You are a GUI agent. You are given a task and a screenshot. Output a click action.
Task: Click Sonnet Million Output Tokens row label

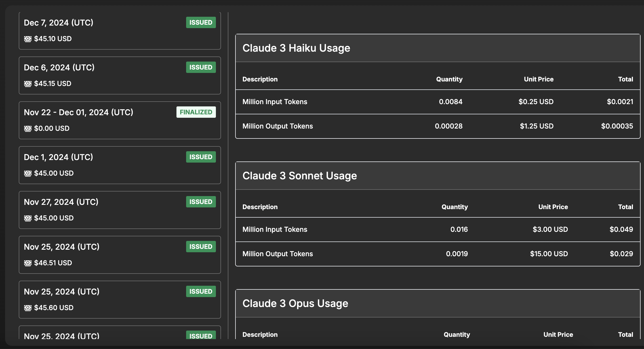tap(277, 254)
